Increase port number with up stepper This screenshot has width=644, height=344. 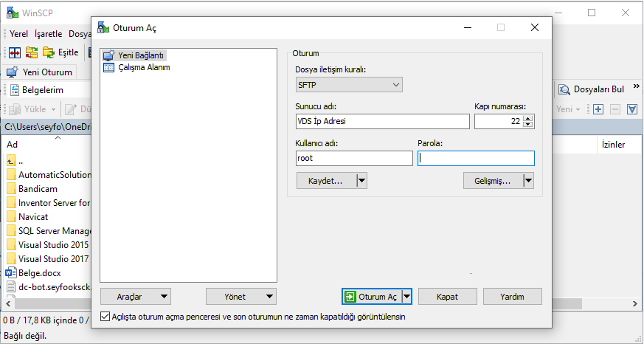(529, 118)
